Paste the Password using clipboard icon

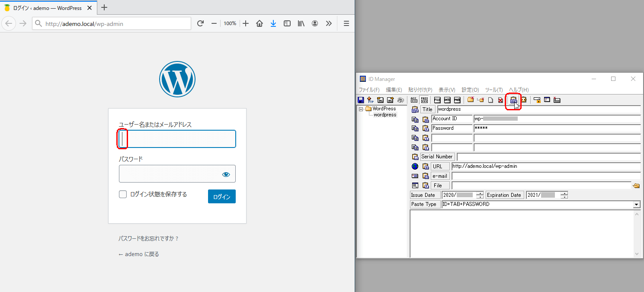tap(426, 128)
